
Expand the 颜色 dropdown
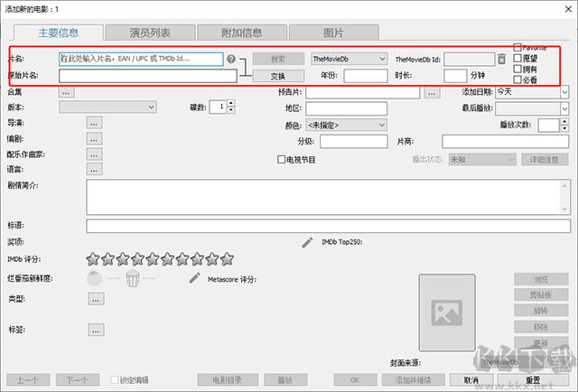coord(347,125)
